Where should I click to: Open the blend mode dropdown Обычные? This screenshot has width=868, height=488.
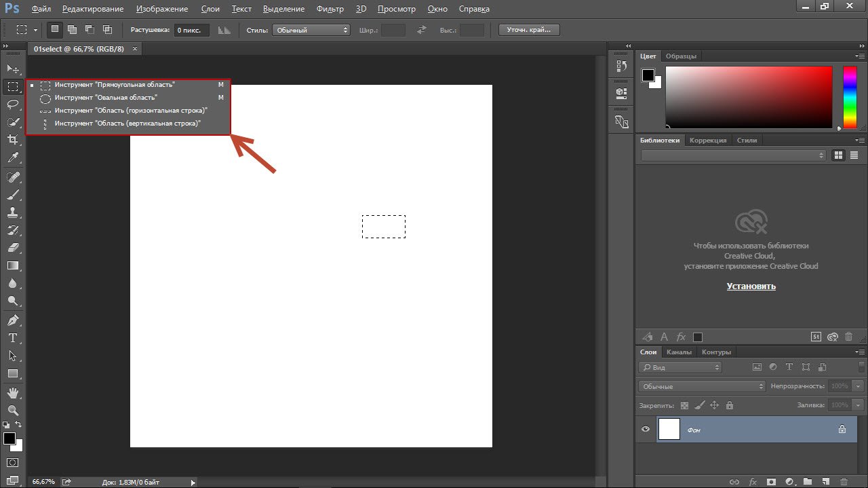(x=702, y=386)
